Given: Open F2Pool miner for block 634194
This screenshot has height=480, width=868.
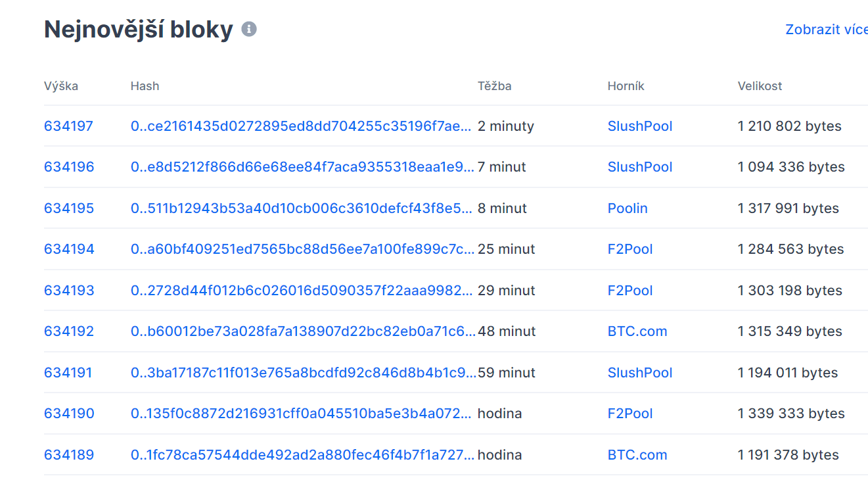Looking at the screenshot, I should click(630, 249).
